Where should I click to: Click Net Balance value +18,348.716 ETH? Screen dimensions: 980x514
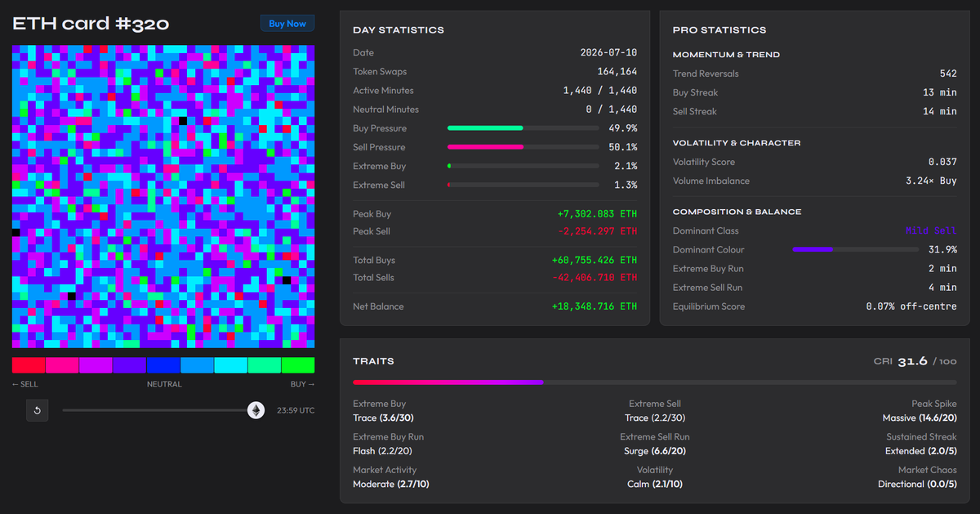coord(595,306)
